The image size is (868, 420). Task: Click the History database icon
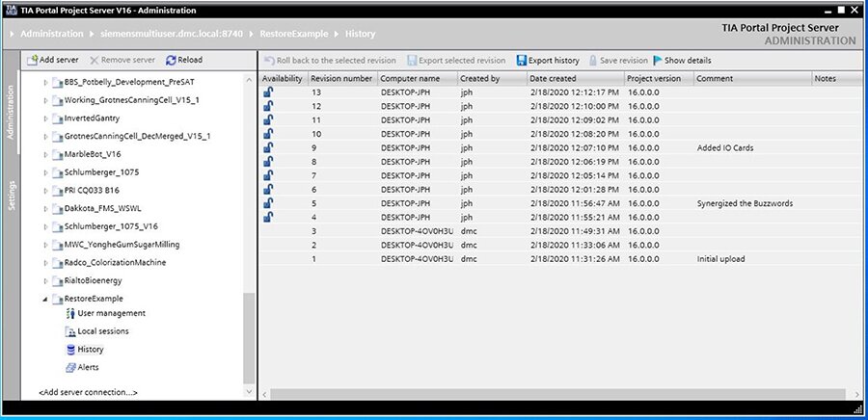(70, 350)
